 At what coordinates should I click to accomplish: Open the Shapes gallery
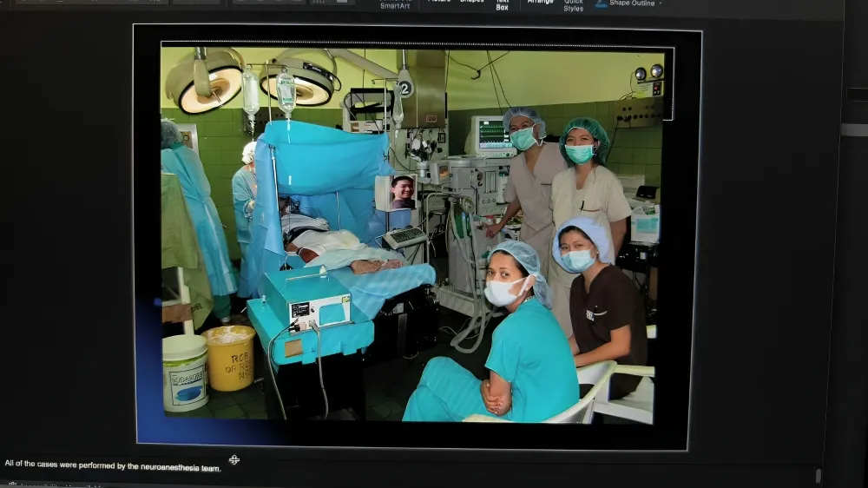pyautogui.click(x=471, y=2)
